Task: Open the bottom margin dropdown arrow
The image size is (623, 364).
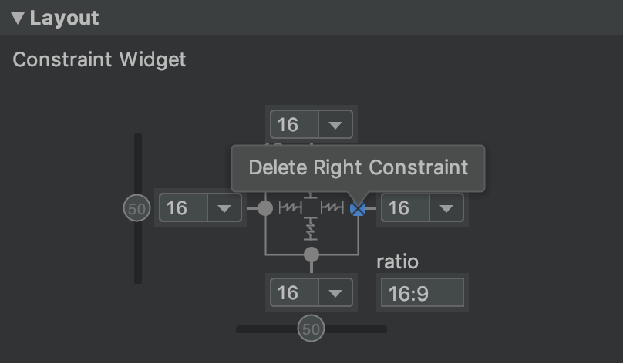Action: pyautogui.click(x=335, y=293)
